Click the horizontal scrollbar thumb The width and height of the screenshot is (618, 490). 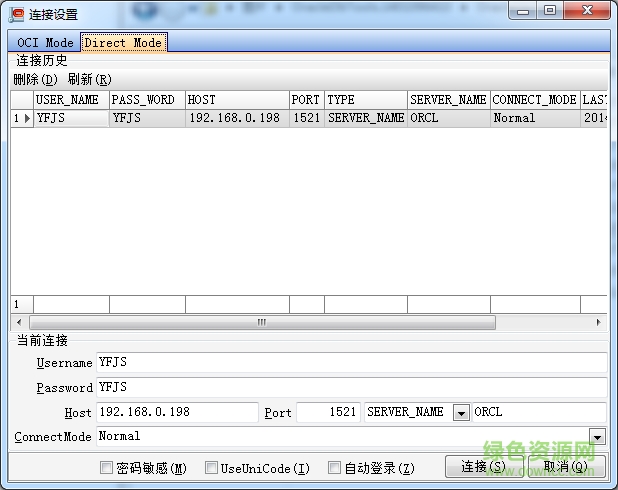click(x=260, y=323)
